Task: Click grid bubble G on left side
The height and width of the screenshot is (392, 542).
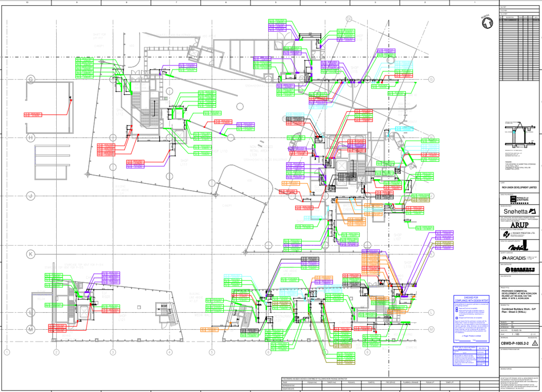Action: point(31,80)
